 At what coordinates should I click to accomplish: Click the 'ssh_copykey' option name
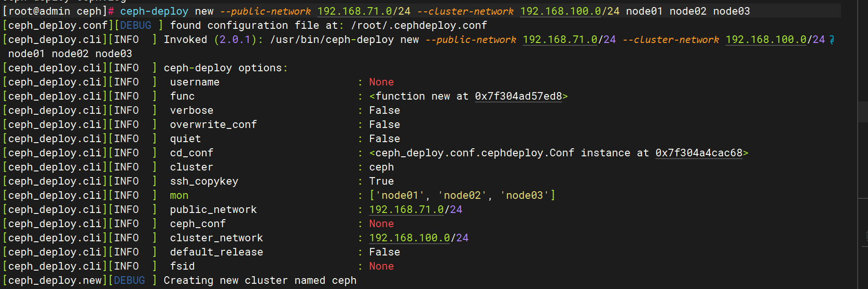[x=204, y=181]
